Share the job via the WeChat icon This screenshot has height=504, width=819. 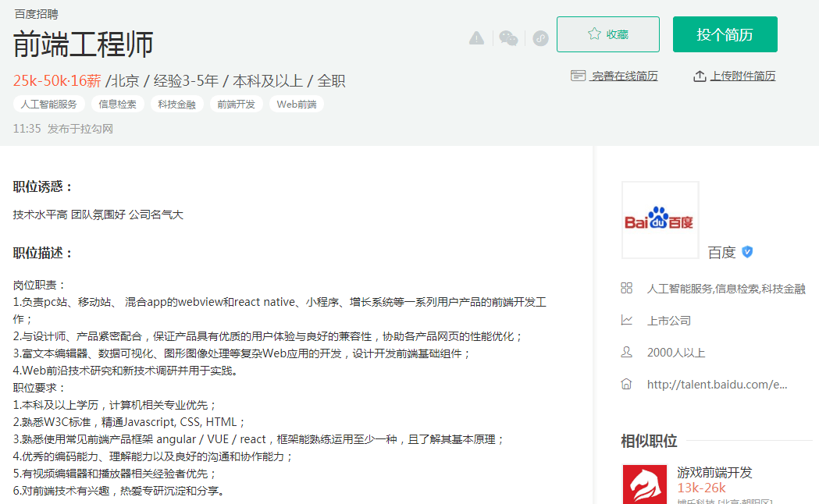(x=508, y=37)
